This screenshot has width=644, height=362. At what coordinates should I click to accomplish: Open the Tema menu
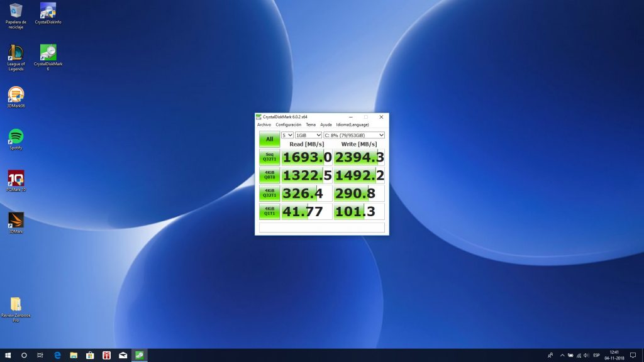tap(311, 125)
